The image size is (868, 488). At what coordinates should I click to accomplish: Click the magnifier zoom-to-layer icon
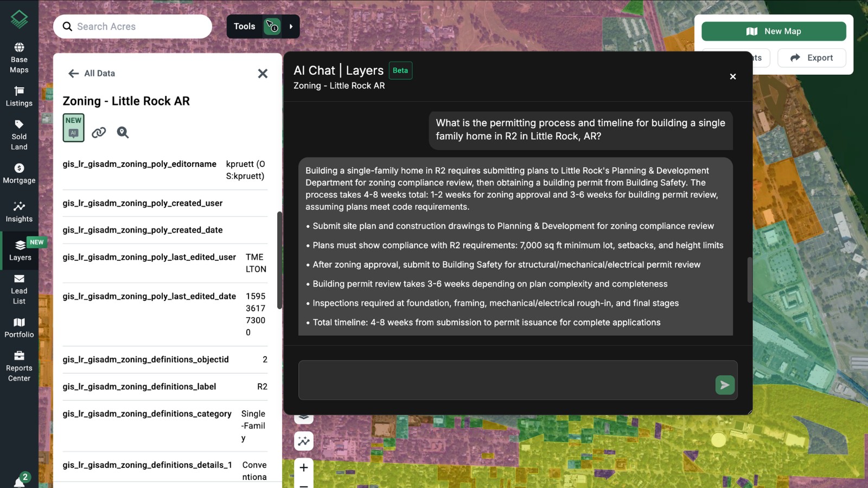coord(123,132)
